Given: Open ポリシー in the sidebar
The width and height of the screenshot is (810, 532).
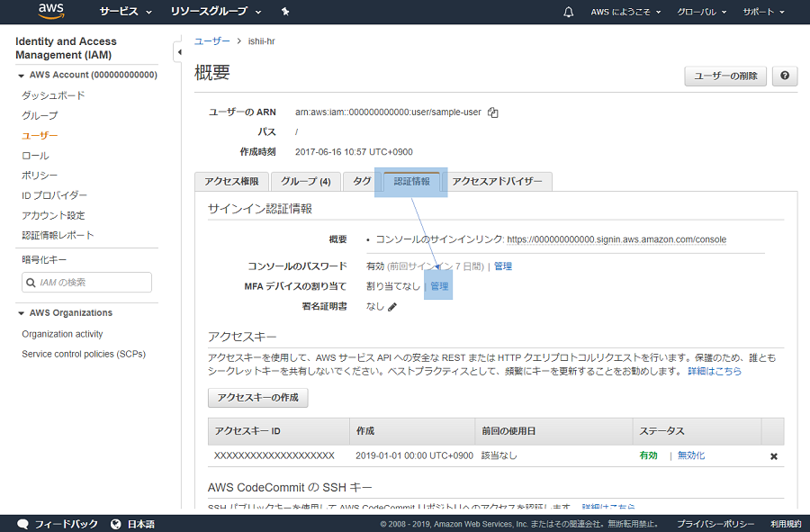Looking at the screenshot, I should pos(40,176).
